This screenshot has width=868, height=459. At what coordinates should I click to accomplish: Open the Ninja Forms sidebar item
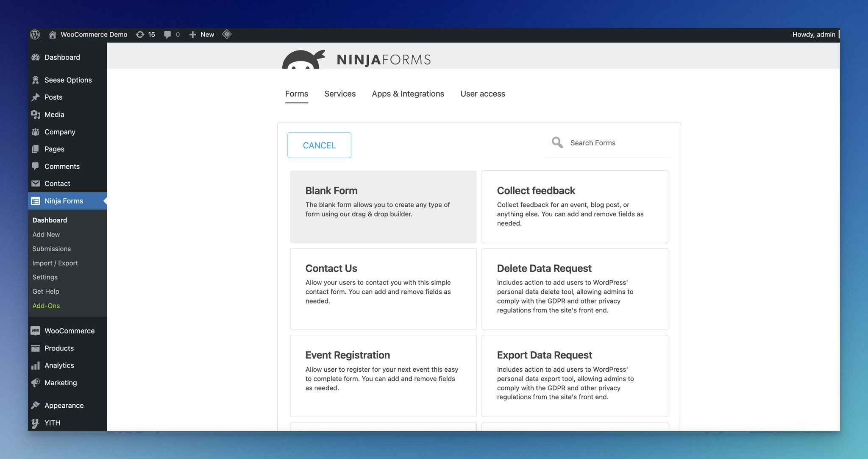point(67,201)
